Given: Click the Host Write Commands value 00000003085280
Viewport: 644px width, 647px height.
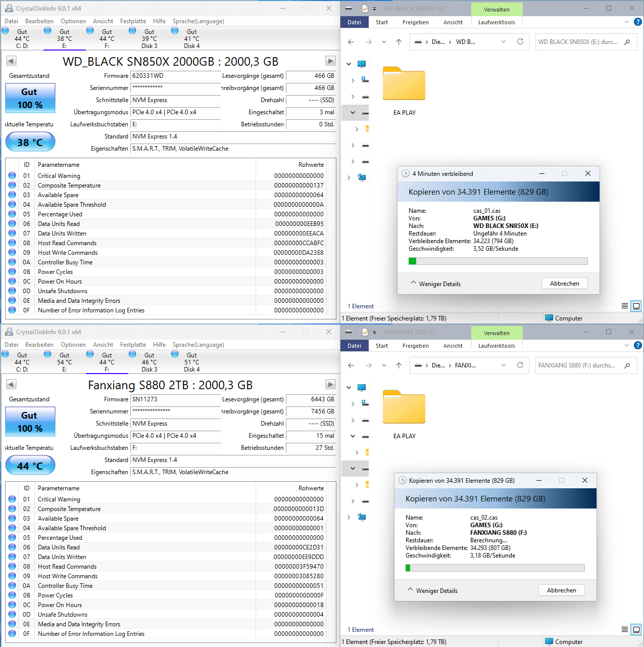Looking at the screenshot, I should tap(299, 576).
